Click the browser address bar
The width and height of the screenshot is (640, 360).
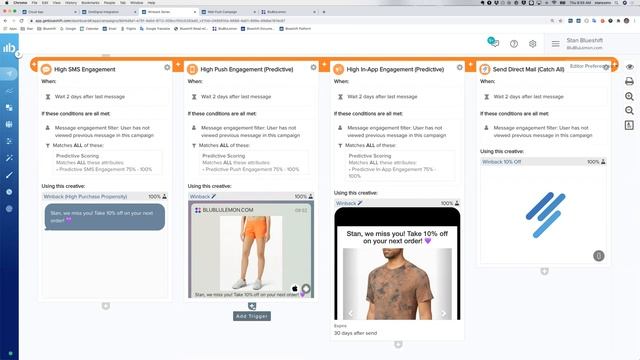[286, 20]
